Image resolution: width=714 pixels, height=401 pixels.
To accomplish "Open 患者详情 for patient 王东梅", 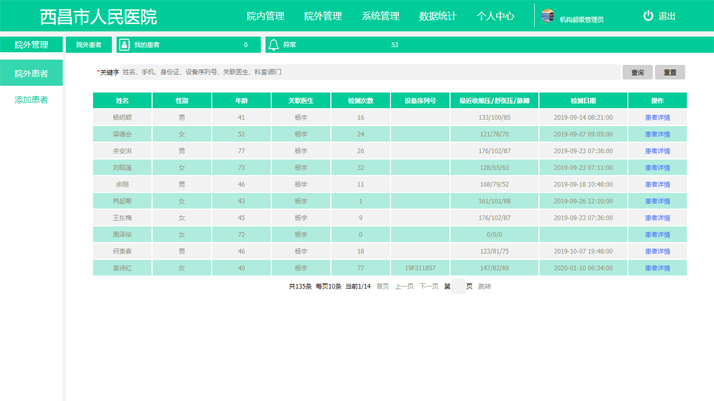I will point(657,218).
